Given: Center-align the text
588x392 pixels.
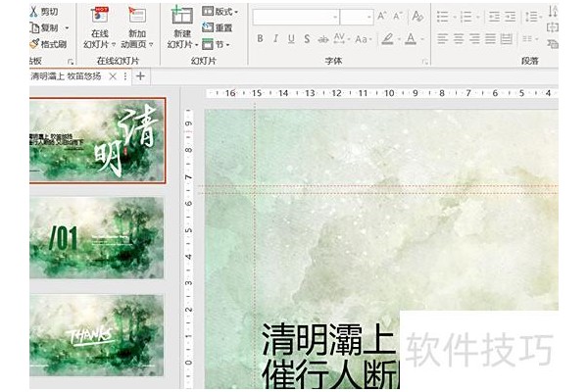Looking at the screenshot, I should click(x=459, y=38).
